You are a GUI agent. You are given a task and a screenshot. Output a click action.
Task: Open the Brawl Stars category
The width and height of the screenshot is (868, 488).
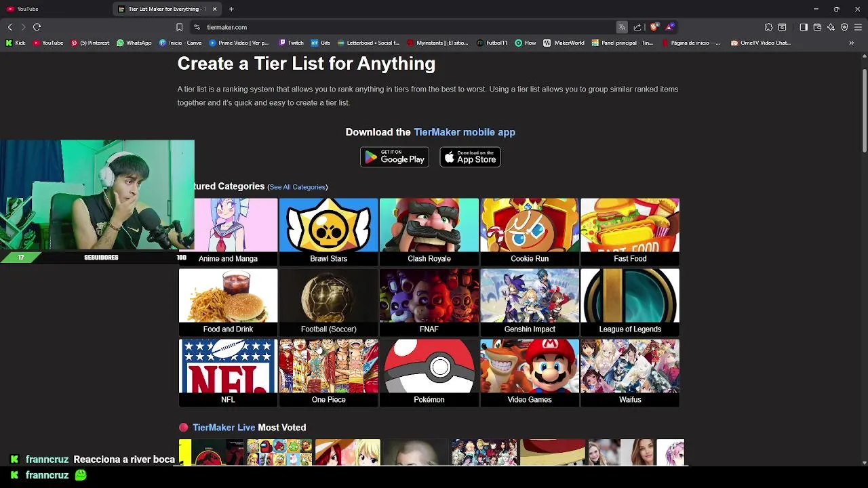tap(329, 232)
